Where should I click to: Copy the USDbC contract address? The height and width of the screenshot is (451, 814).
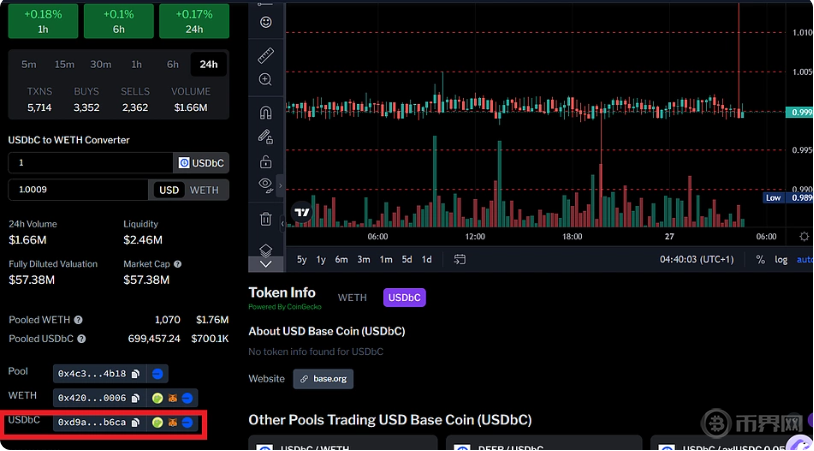(136, 423)
